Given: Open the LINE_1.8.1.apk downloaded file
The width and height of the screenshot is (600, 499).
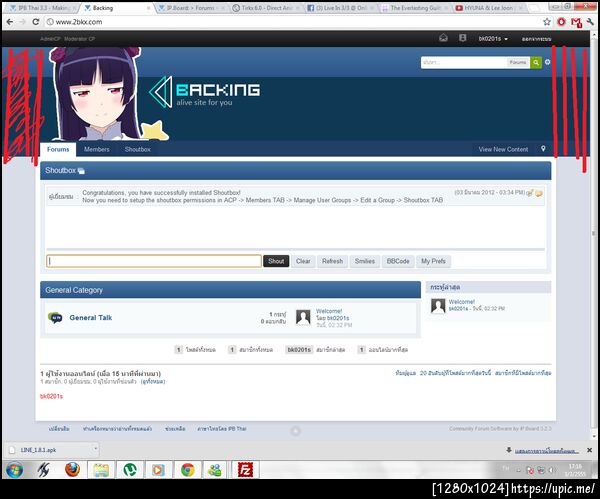Looking at the screenshot, I should 38,450.
